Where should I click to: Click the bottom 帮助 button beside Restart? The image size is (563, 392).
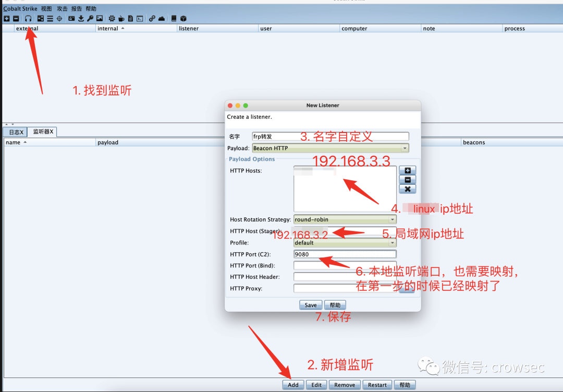(x=405, y=385)
